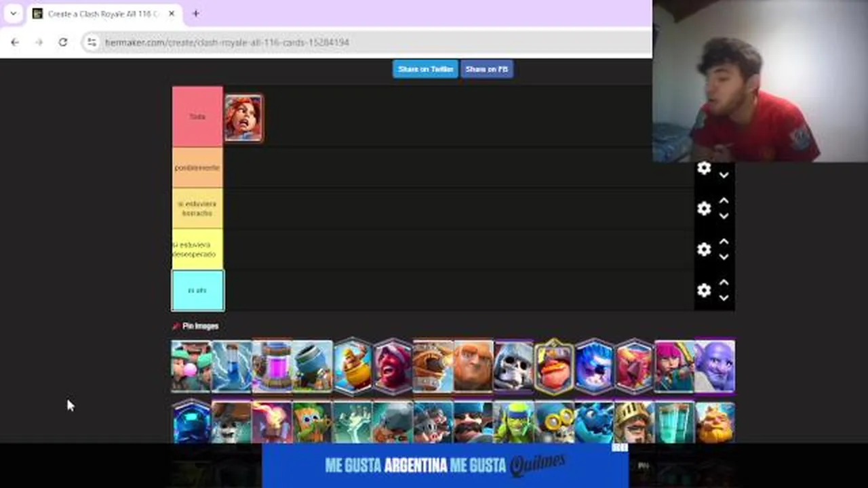Move the bottom cyan tier up
Viewport: 868px width, 488px height.
click(724, 283)
